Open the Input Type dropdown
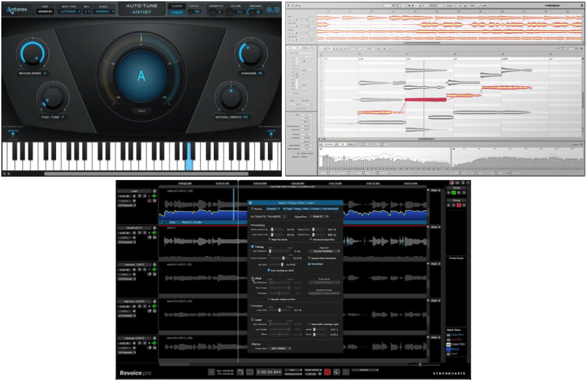588x381 pixels. coord(69,11)
